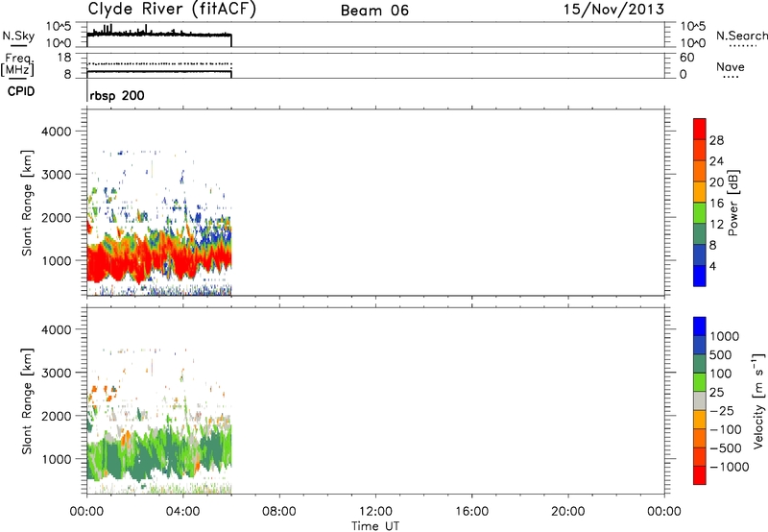Click the "N.Sky" legend label
Image resolution: width=768 pixels, height=532 pixels.
tap(18, 36)
